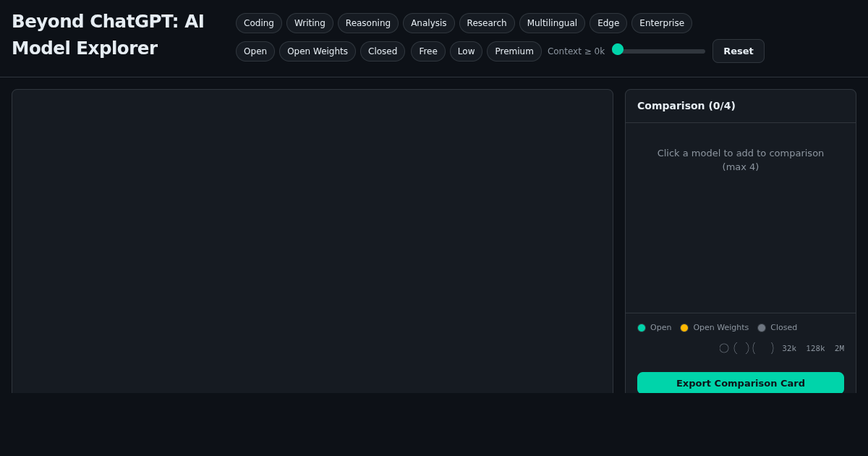Click the 128k size legend label
This screenshot has height=456, width=868.
click(815, 349)
